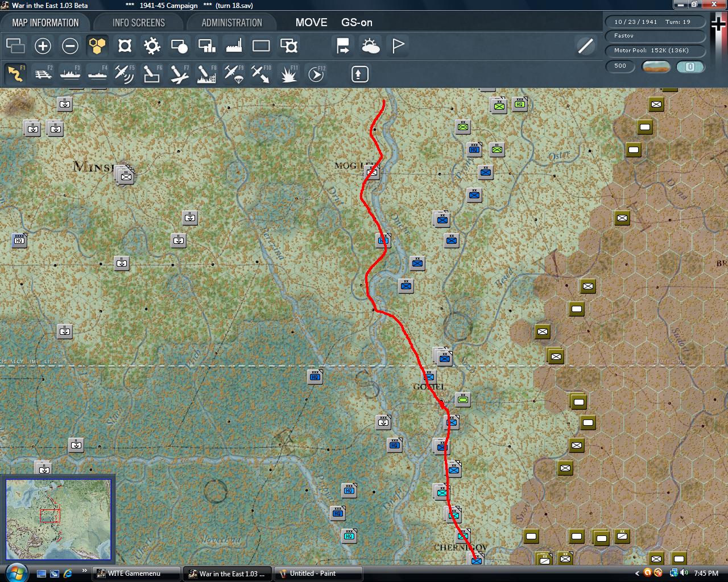Click the pennant flag icon

(398, 46)
